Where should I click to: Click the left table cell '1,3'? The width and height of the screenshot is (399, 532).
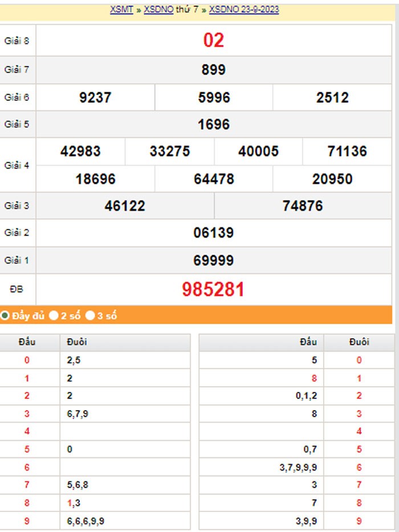(x=74, y=503)
